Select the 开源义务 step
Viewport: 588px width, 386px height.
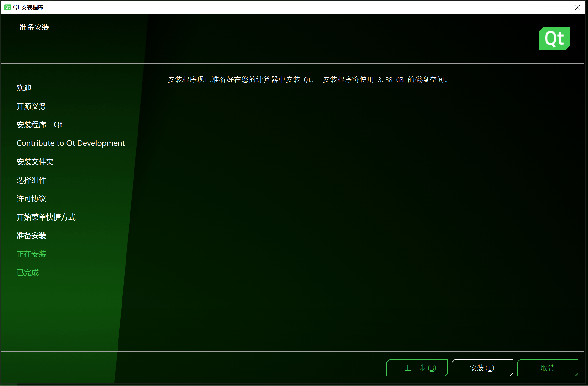[31, 106]
